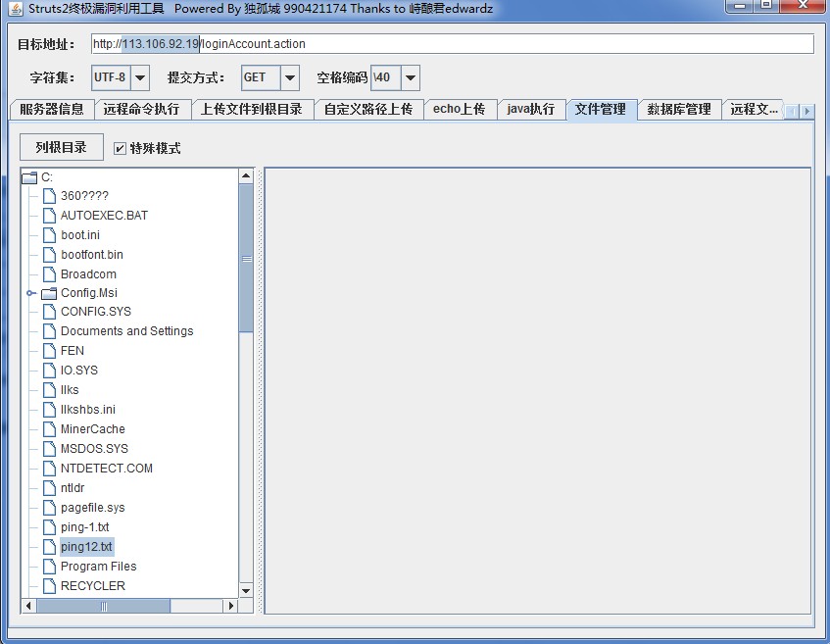Select MinerCache in the file tree

(x=93, y=429)
